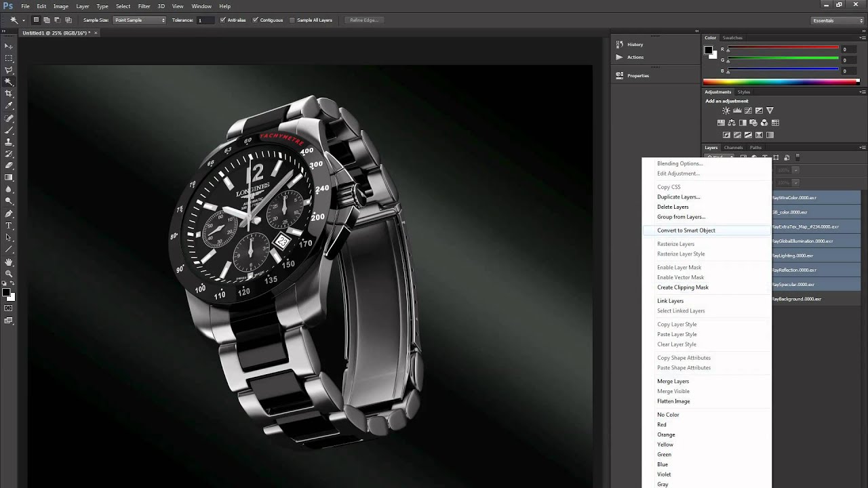Enable Sample All Layers checkbox

(292, 20)
